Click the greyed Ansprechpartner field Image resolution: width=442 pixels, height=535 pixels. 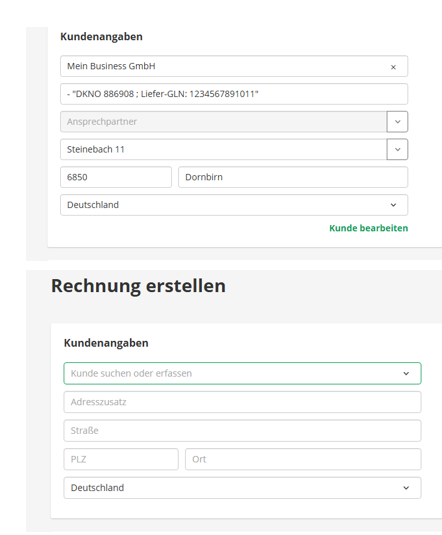[224, 122]
